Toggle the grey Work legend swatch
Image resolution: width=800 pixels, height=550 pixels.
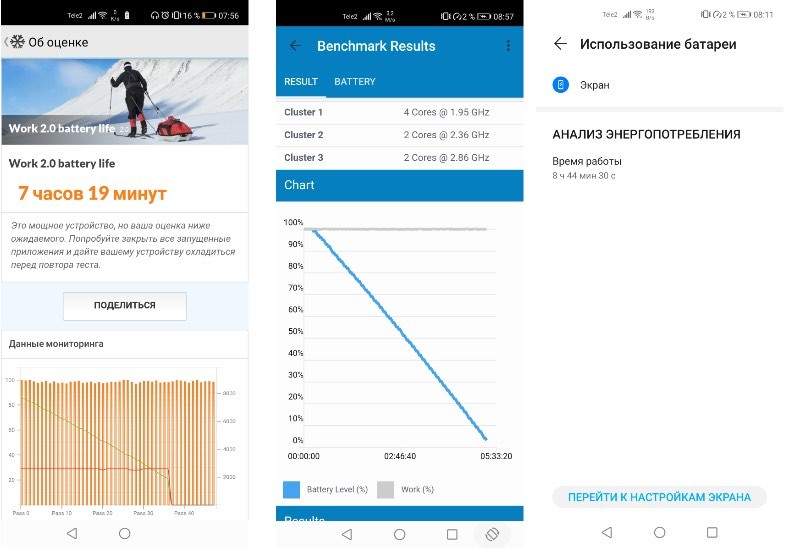pos(385,489)
